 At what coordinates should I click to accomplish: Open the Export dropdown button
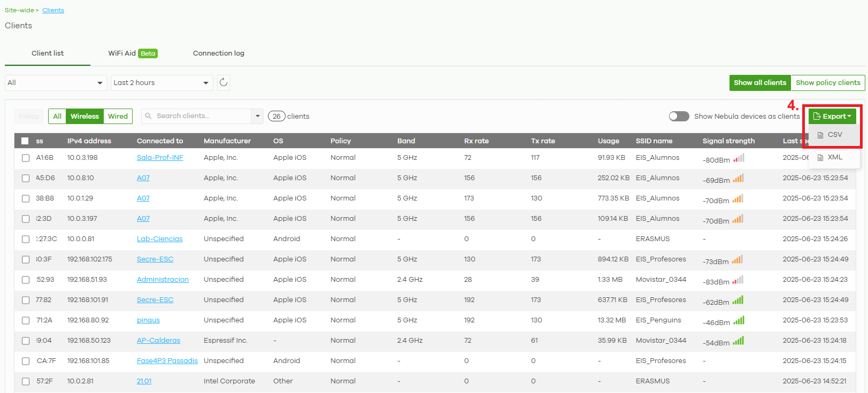tap(832, 116)
